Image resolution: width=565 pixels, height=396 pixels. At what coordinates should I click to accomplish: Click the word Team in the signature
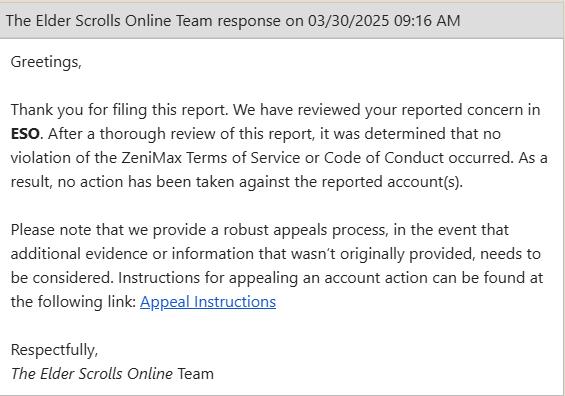point(196,374)
